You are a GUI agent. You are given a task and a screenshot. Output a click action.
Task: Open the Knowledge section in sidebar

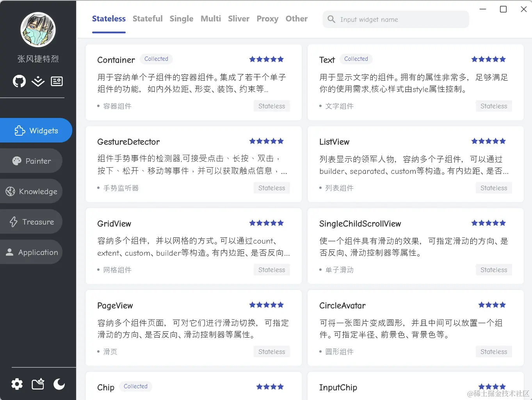tap(10, 191)
